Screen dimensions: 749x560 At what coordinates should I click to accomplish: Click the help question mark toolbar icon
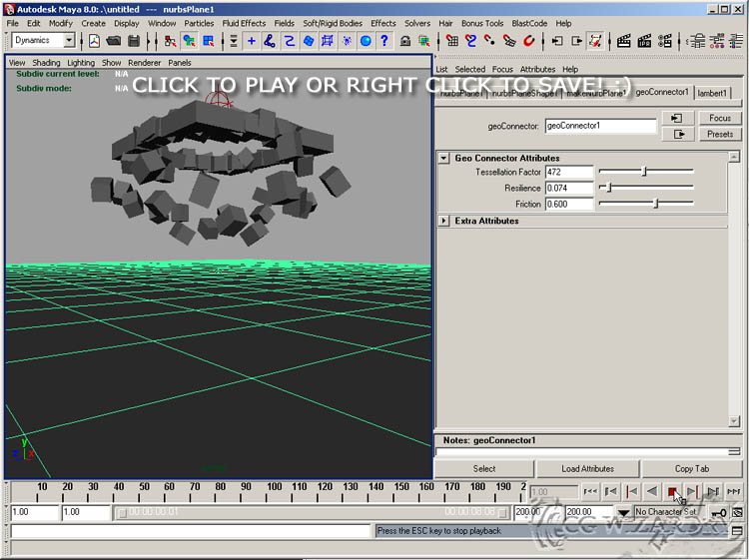point(383,41)
